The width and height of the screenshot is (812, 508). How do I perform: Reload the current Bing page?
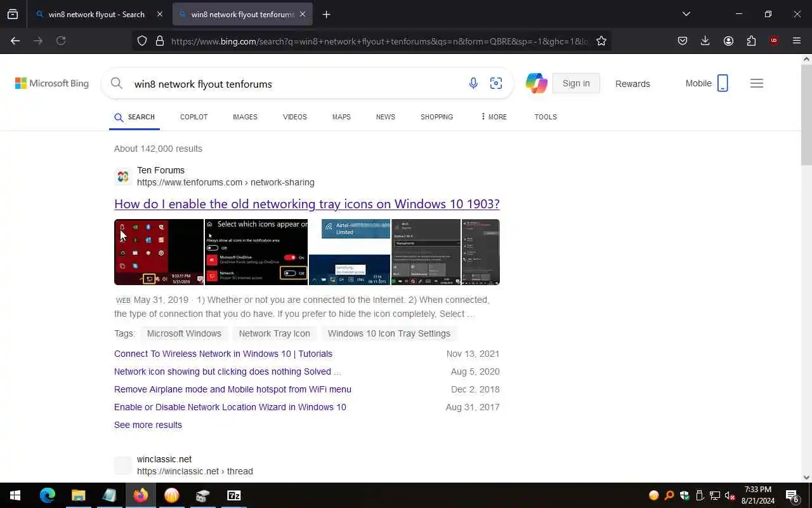pos(61,41)
